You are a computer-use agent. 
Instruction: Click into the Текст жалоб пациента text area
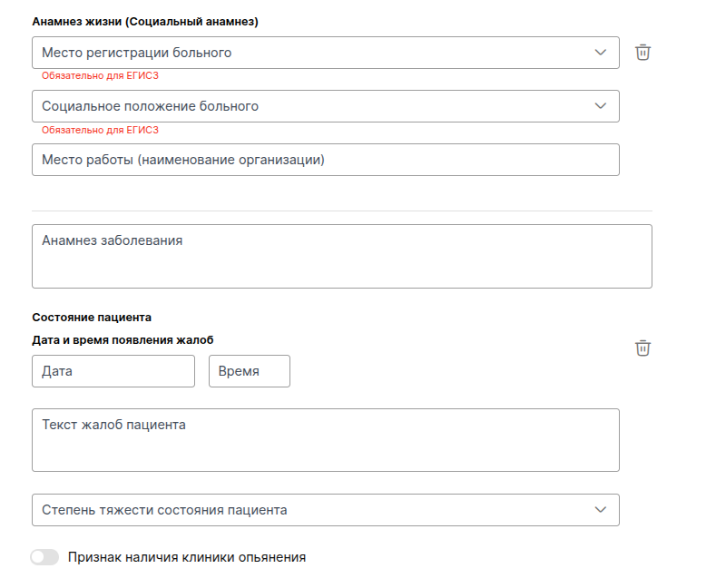pos(325,440)
